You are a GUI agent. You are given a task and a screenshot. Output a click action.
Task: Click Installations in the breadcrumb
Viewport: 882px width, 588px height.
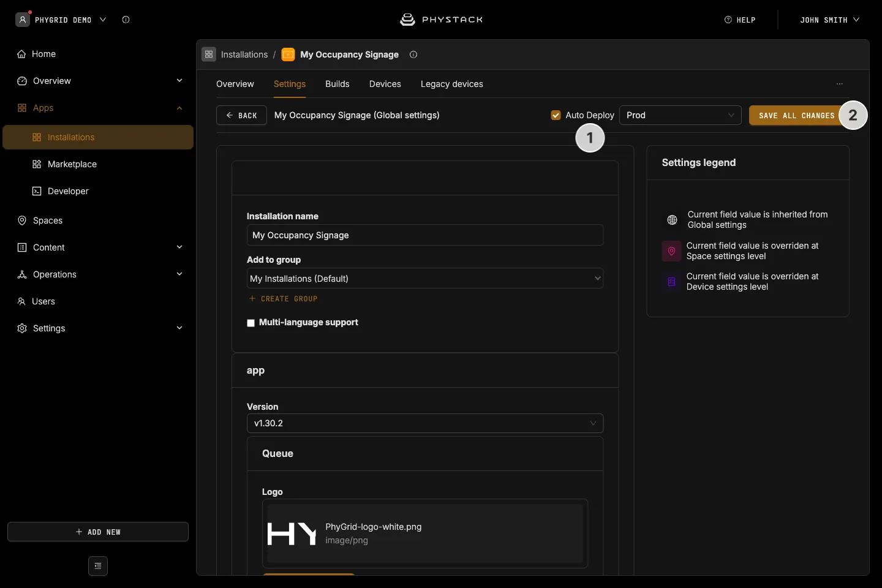coord(244,55)
